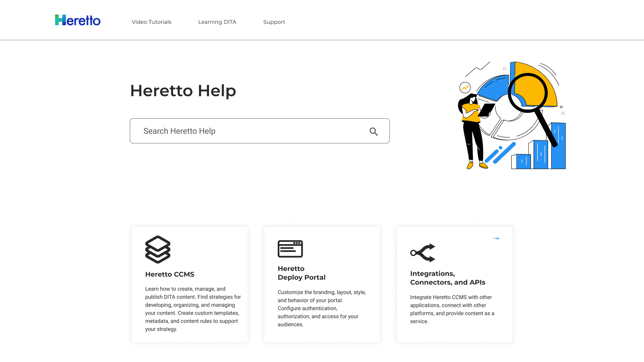Click the small blue arrow on Integrations card
The image size is (644, 362).
[x=496, y=238]
